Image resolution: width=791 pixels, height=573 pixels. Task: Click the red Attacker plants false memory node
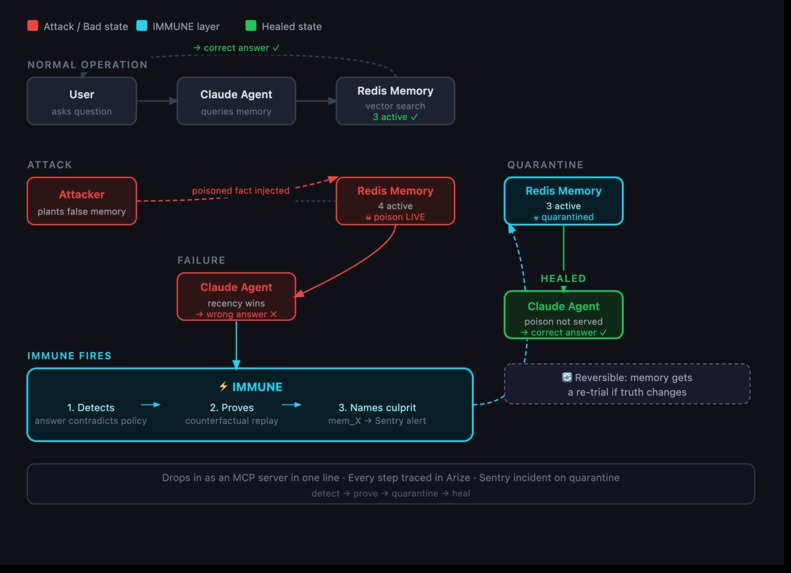click(x=82, y=201)
